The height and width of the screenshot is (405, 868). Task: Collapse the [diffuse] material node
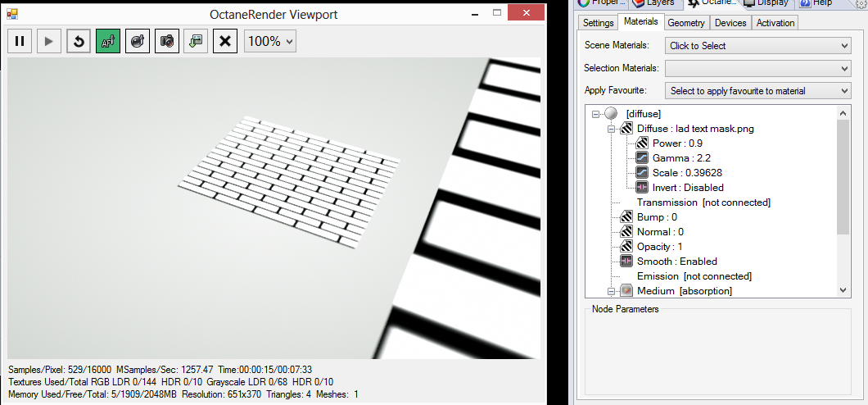pos(595,114)
